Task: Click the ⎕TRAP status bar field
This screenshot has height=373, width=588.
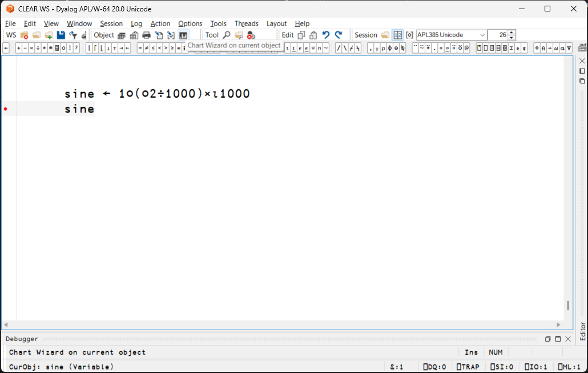Action: [x=468, y=367]
